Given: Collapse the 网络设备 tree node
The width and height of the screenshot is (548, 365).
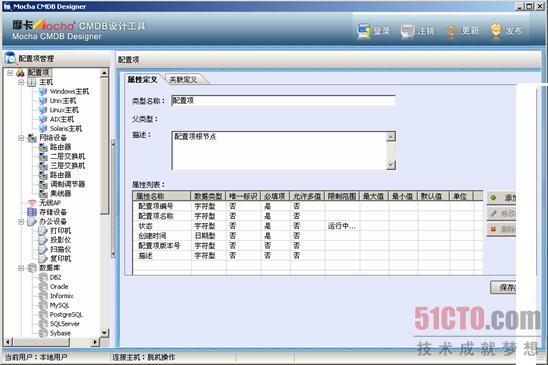Looking at the screenshot, I should pos(21,138).
